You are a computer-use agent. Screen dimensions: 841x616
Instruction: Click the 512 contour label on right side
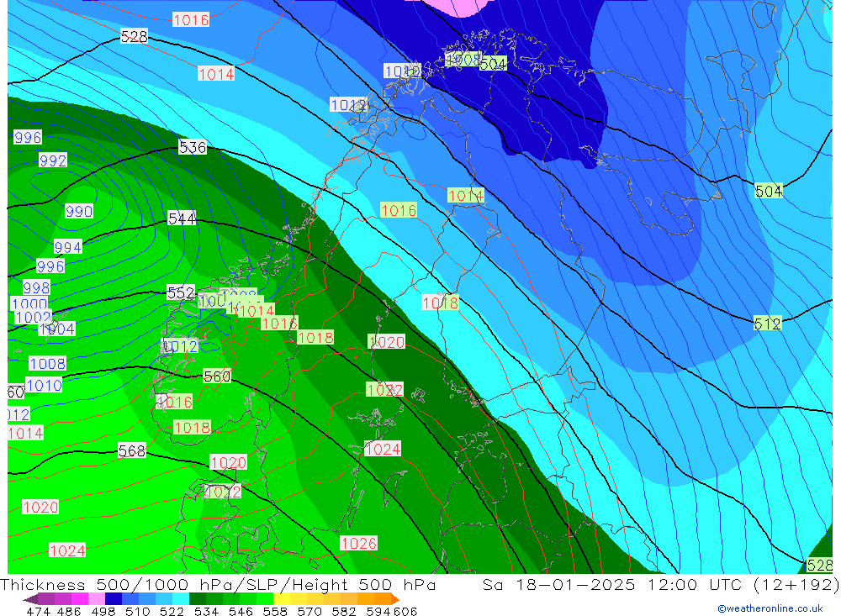[767, 324]
